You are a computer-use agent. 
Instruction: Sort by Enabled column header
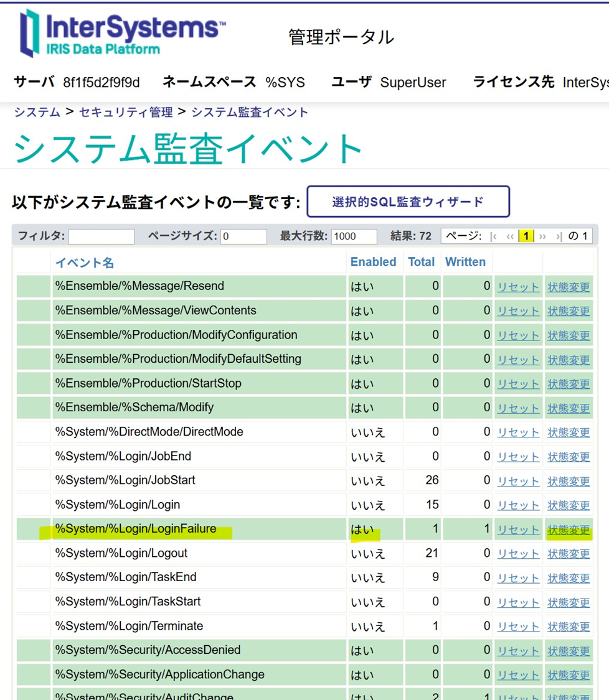pyautogui.click(x=373, y=262)
